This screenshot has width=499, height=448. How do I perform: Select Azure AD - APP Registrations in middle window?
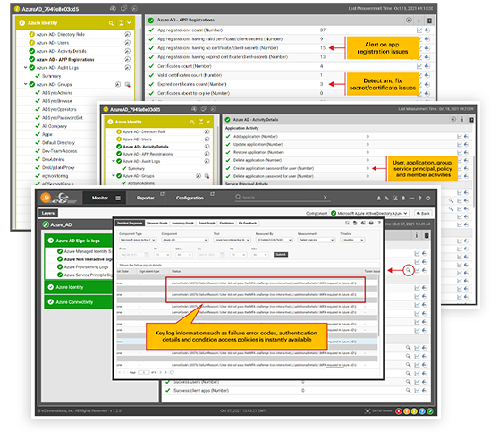[x=148, y=154]
